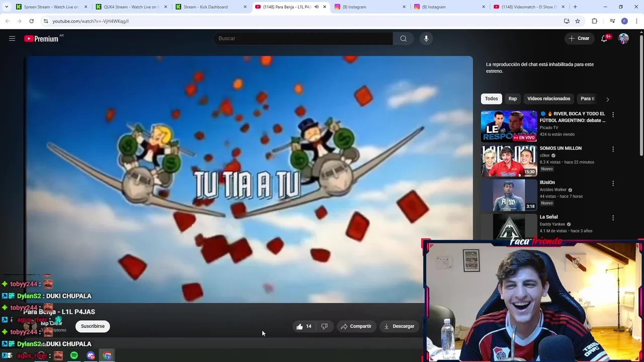Open options menu for River, Boca video

613,115
